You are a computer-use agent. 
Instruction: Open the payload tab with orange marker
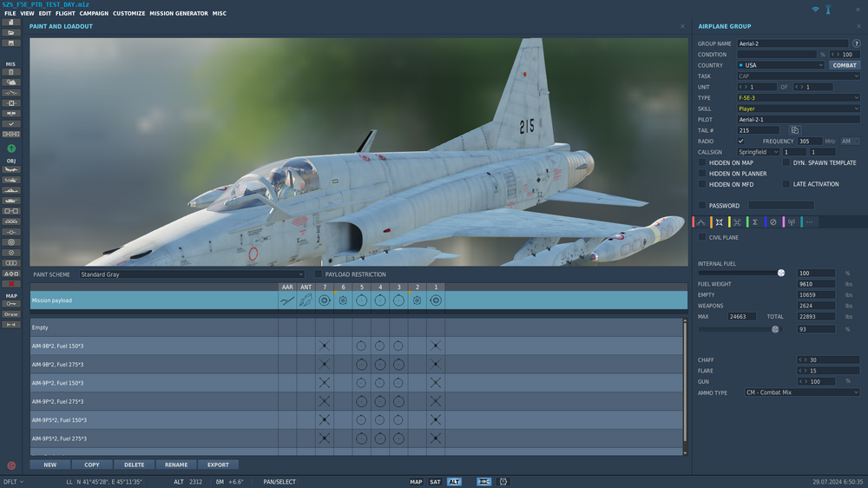click(x=719, y=222)
